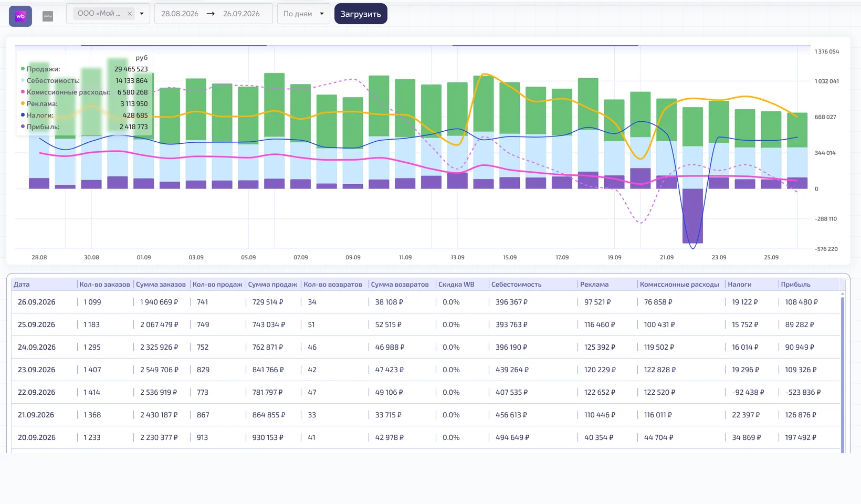Image resolution: width=861 pixels, height=504 pixels.
Task: Click order sum 2 549 706 ₽
Action: [159, 370]
